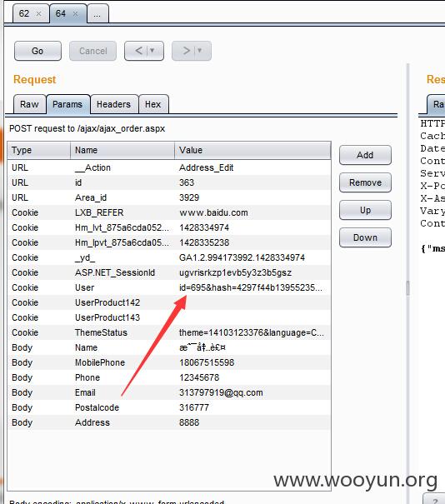Image resolution: width=445 pixels, height=504 pixels.
Task: Select repeater tab 64
Action: [61, 13]
